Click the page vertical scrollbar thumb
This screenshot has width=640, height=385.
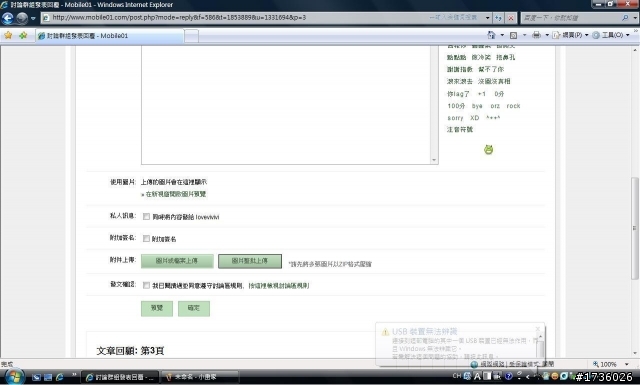click(634, 228)
